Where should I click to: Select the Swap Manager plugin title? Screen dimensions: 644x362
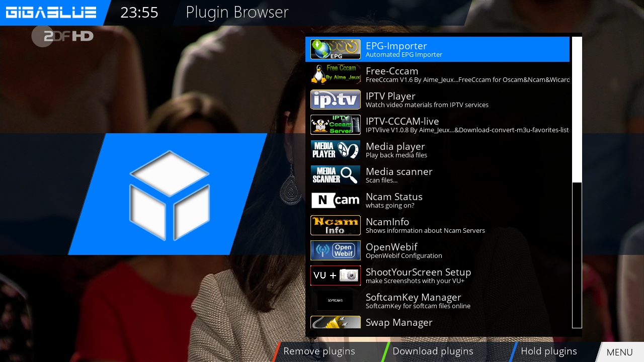[399, 322]
